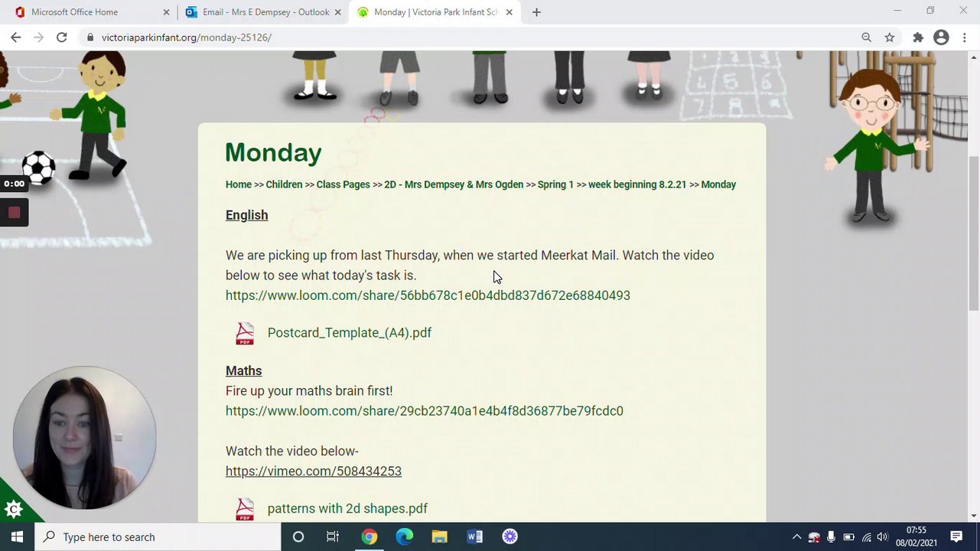
Task: Open the Action Center notifications icon
Action: (x=956, y=537)
